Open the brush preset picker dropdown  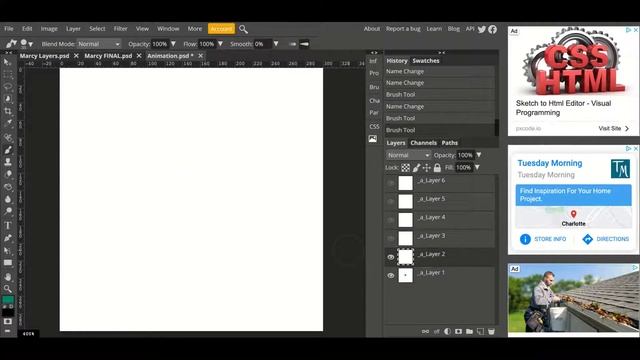tap(27, 44)
